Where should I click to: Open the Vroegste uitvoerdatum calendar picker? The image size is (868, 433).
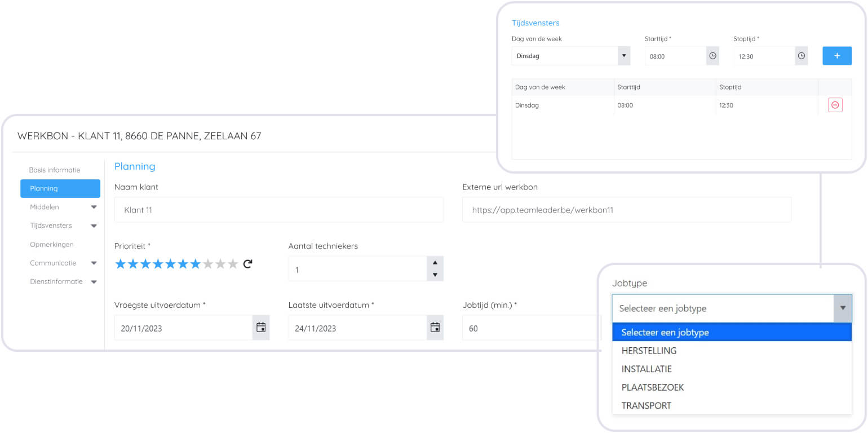[261, 328]
